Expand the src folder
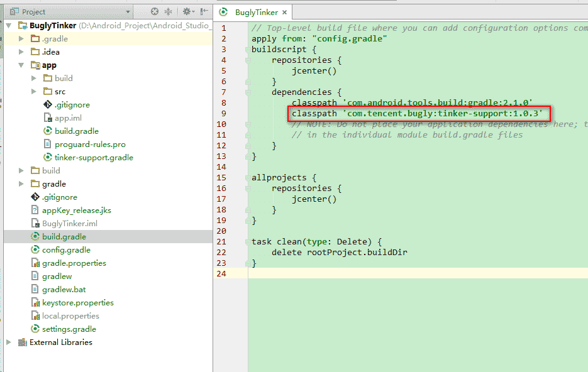588x372 pixels. pyautogui.click(x=34, y=91)
